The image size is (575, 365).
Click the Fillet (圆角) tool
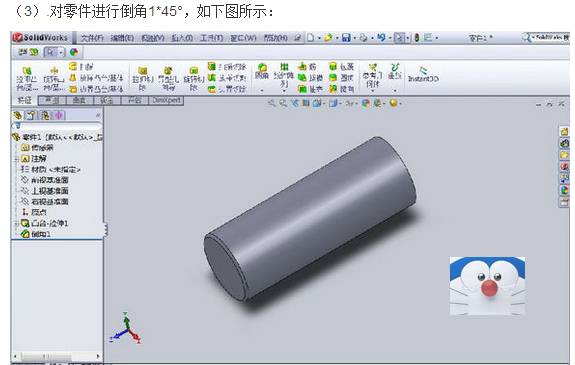(x=262, y=72)
